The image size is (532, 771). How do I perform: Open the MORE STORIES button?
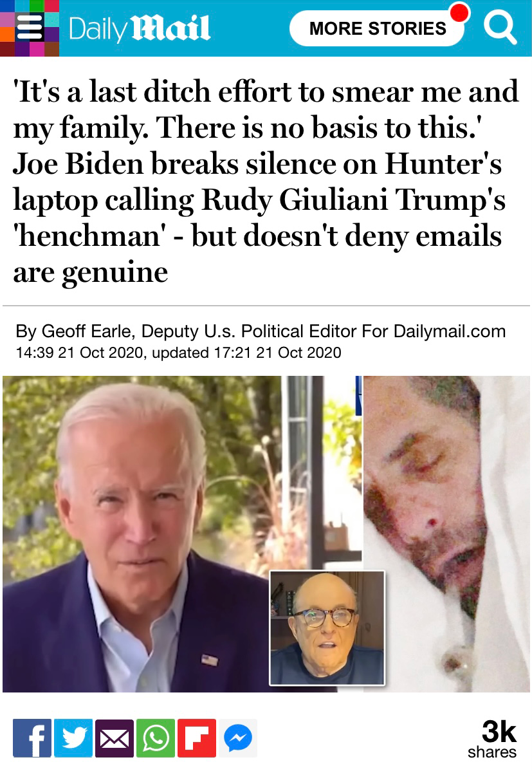(377, 28)
